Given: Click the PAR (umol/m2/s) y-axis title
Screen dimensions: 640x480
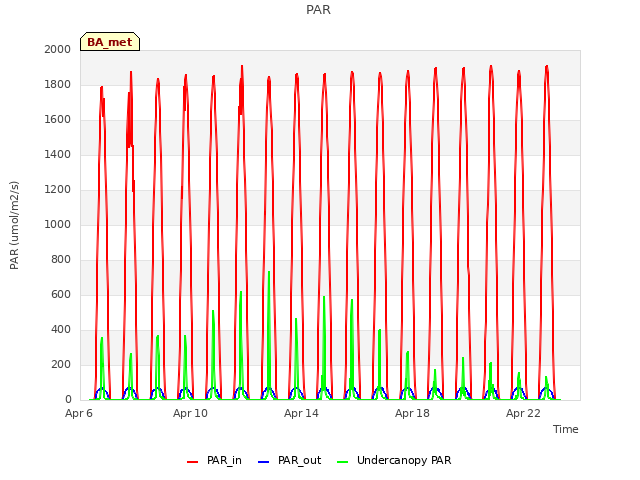Looking at the screenshot, I should click(x=14, y=225).
